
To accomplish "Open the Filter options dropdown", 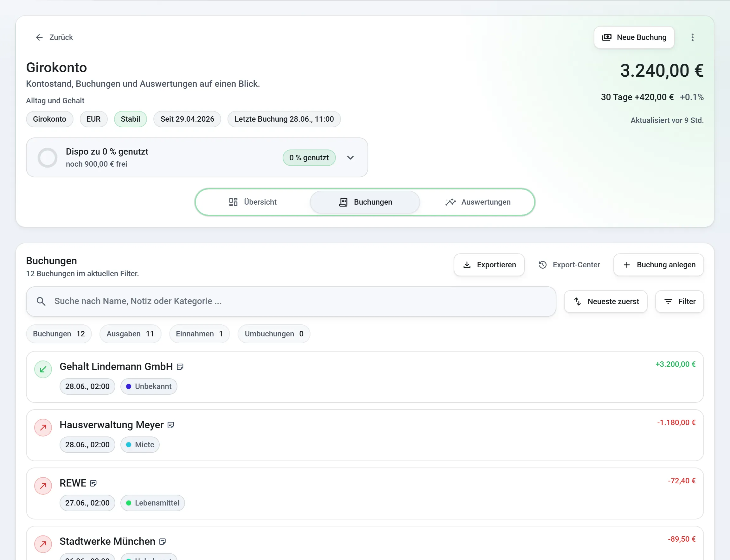I will [x=679, y=301].
